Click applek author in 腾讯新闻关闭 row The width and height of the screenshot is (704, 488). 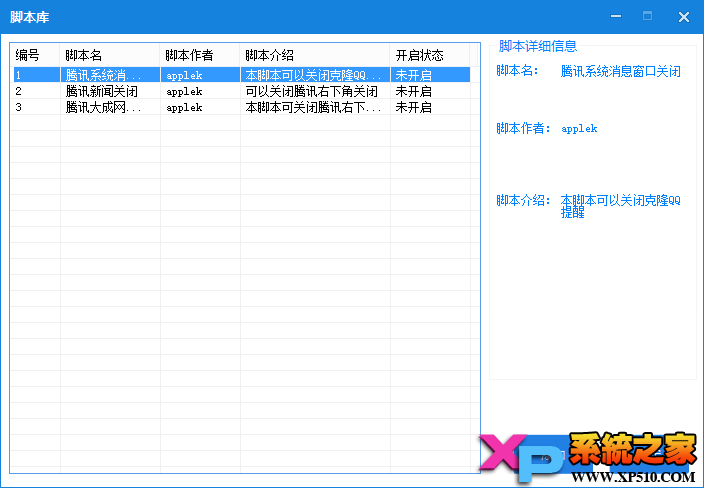tap(184, 92)
